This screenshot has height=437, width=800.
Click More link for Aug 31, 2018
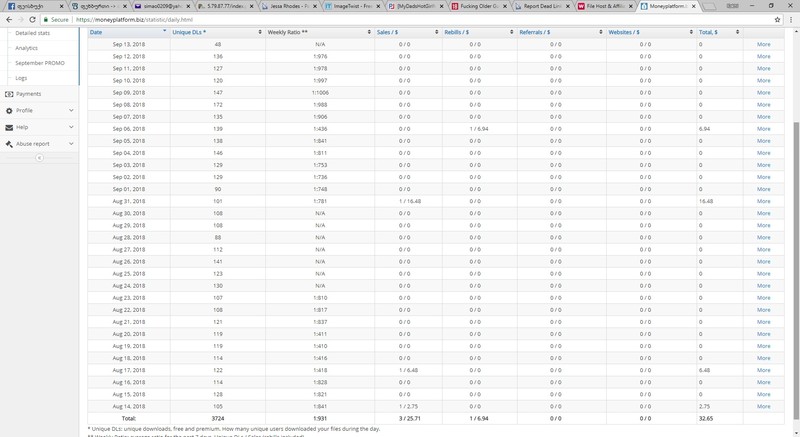point(763,201)
